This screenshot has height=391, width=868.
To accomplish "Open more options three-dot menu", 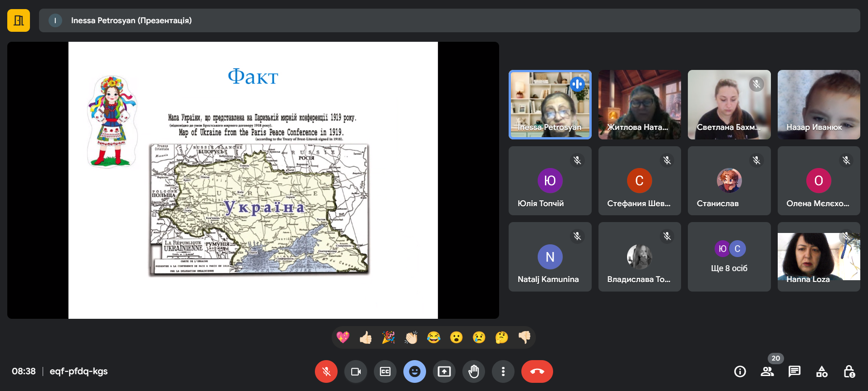I will click(x=503, y=371).
